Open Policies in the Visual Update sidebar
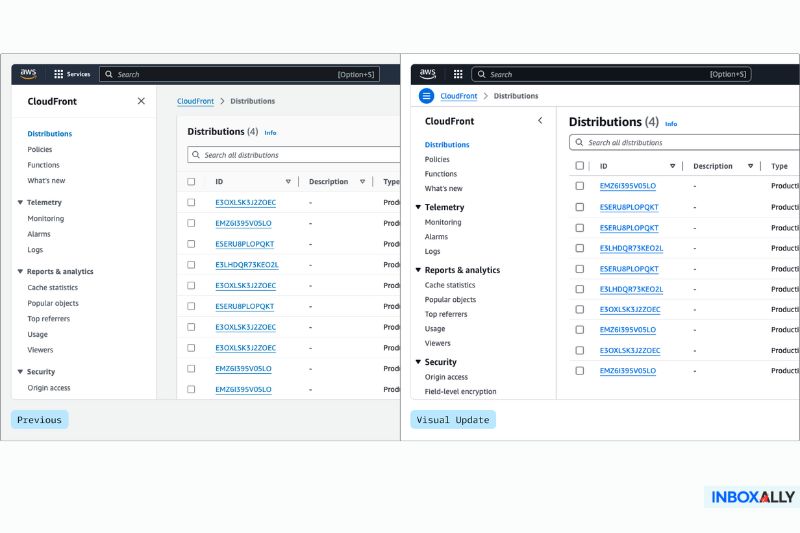The height and width of the screenshot is (533, 800). coord(437,160)
